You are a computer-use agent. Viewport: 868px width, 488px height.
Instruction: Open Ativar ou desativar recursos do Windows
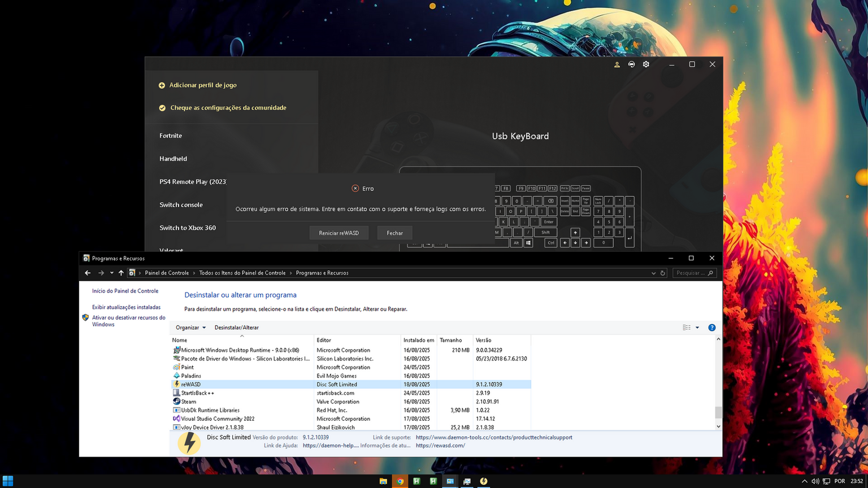129,321
